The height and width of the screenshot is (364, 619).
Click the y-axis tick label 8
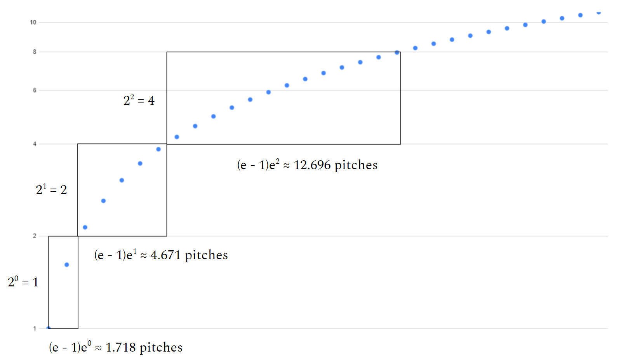[x=35, y=52]
